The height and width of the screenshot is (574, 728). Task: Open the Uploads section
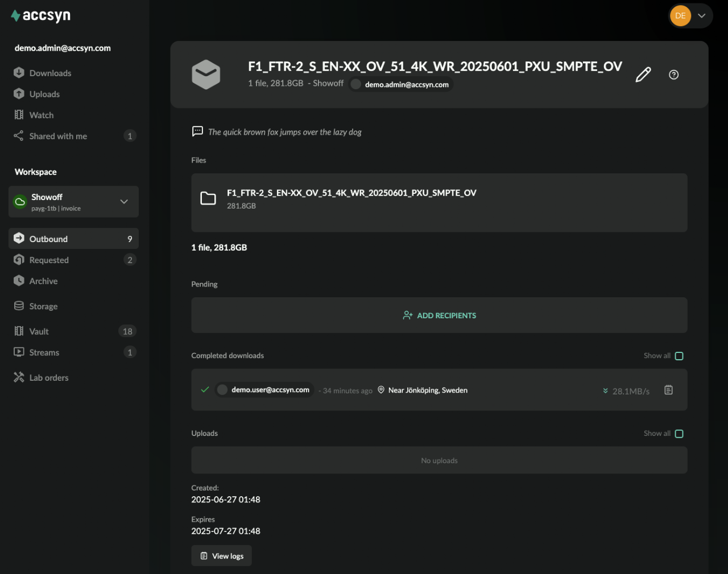click(44, 94)
